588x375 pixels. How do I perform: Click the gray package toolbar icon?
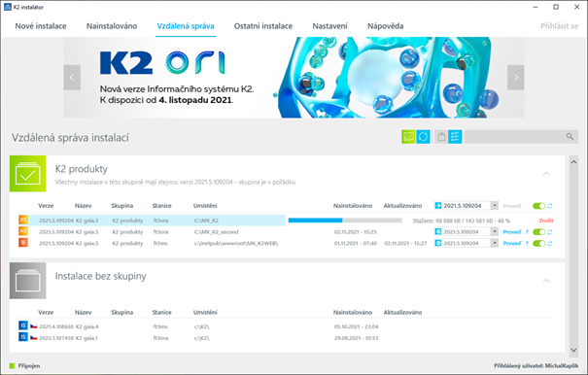pyautogui.click(x=441, y=137)
